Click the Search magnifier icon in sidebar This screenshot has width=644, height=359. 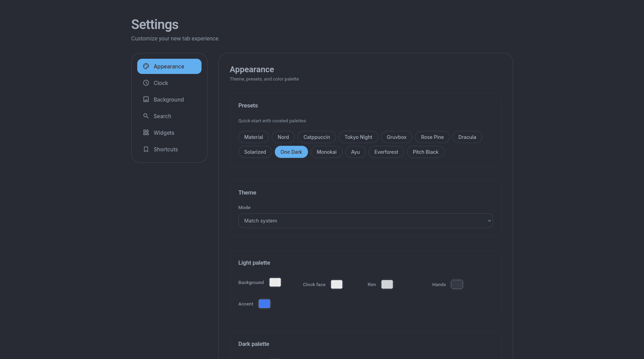point(146,116)
